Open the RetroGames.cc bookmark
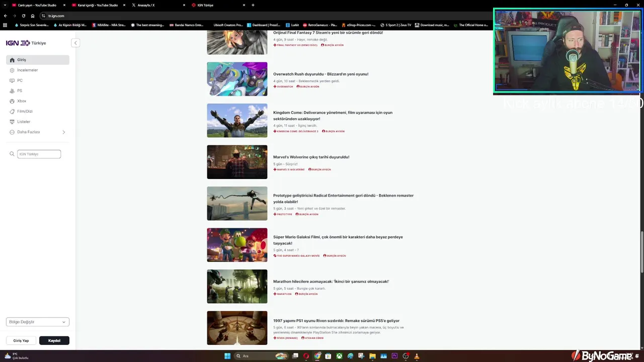The image size is (644, 362). coord(319,25)
